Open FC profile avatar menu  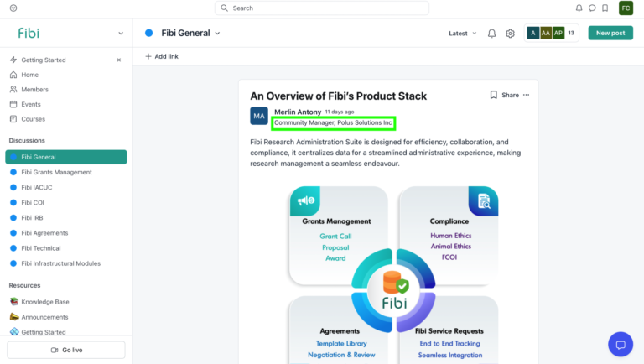626,8
